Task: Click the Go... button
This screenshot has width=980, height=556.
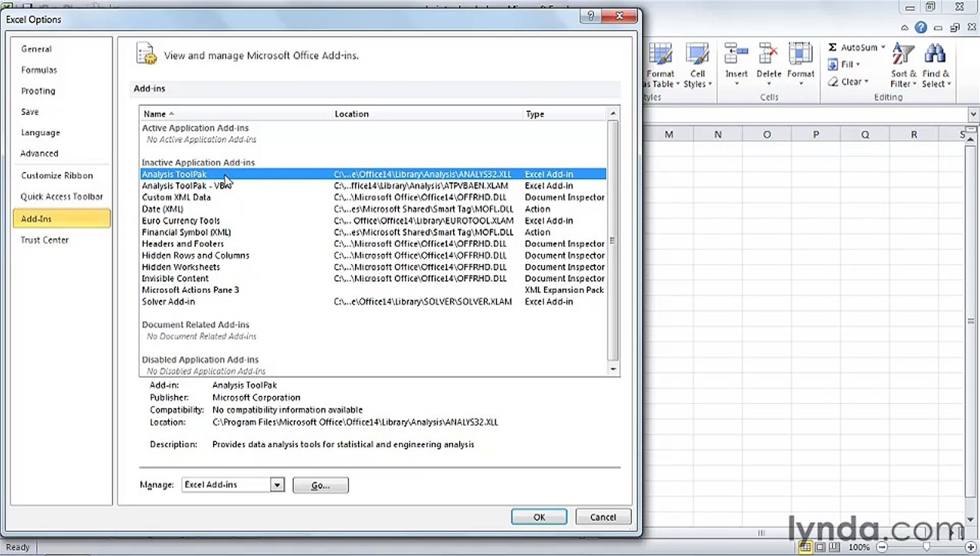Action: [320, 485]
